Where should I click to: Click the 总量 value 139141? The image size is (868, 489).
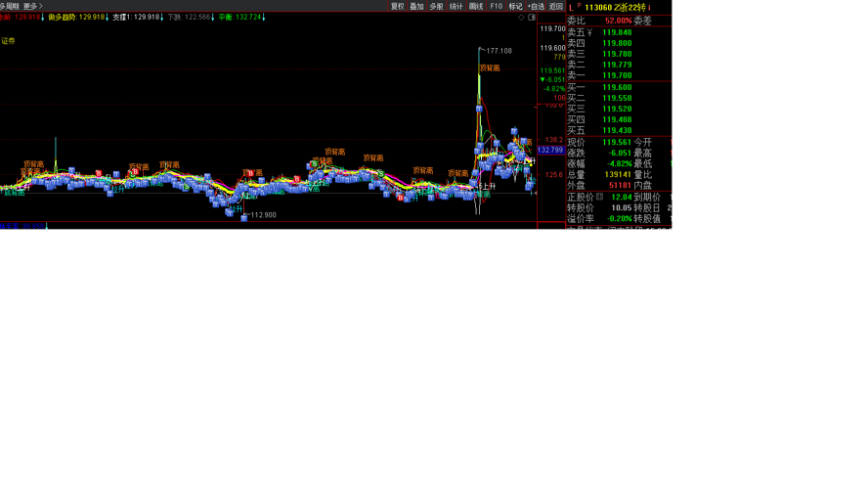point(618,174)
